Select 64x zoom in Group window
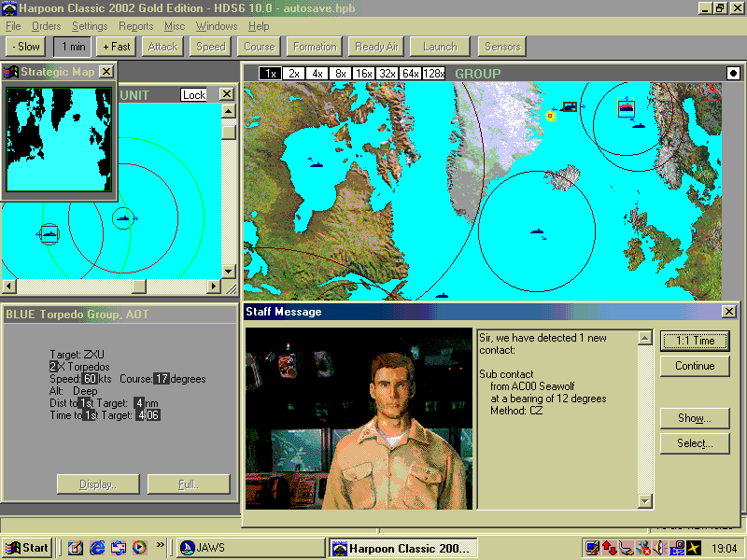747x560 pixels. coord(410,74)
